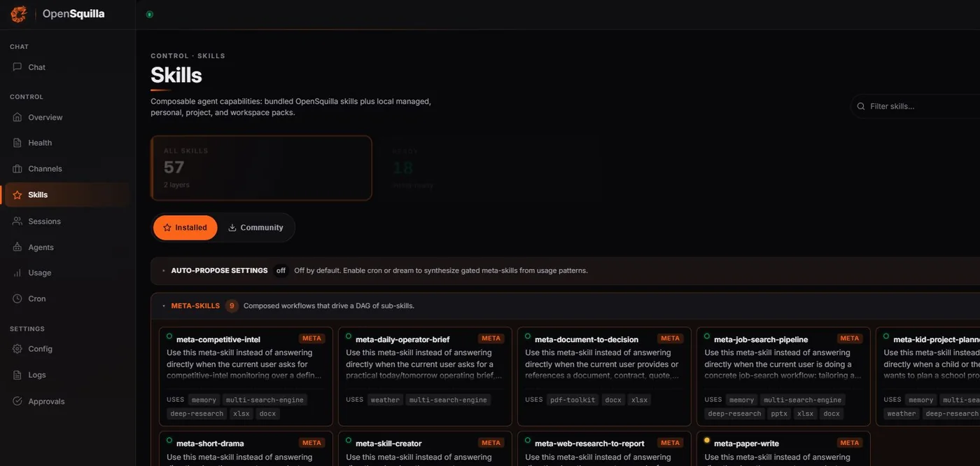Viewport: 980px width, 466px height.
Task: Navigate to Channels
Action: click(x=67, y=169)
